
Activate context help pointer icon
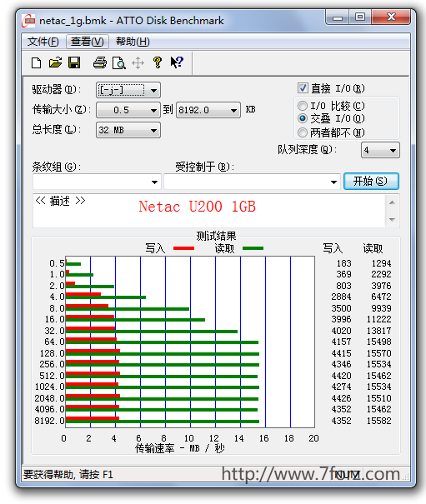[177, 62]
